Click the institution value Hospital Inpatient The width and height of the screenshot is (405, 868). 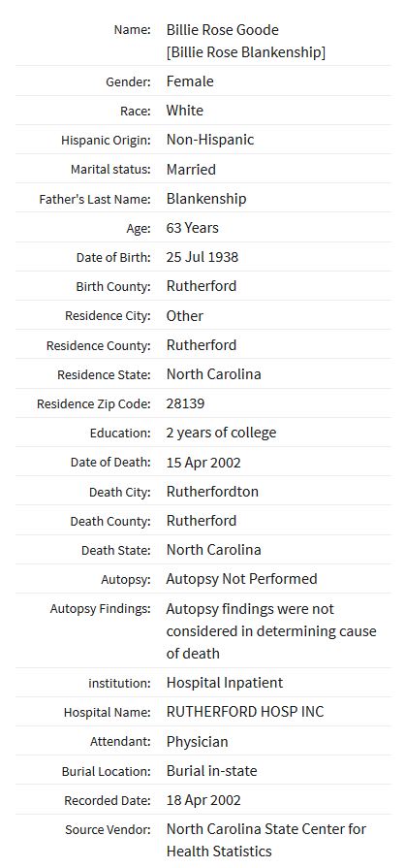click(x=225, y=683)
